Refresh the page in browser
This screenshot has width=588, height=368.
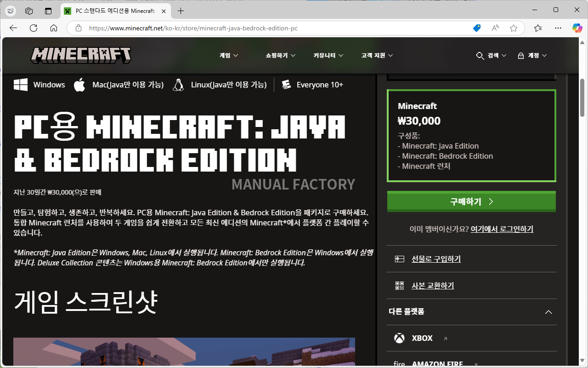34,28
